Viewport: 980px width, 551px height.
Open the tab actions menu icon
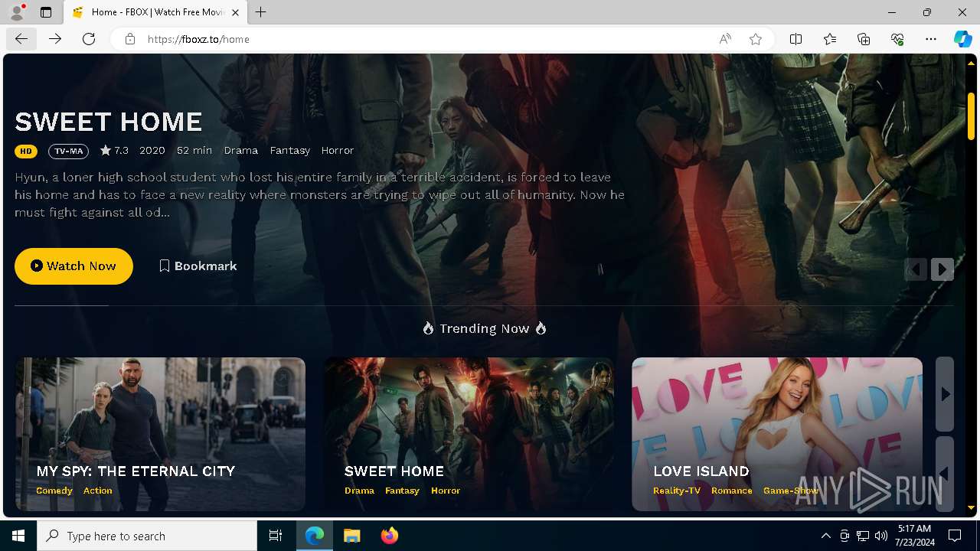[x=46, y=12]
